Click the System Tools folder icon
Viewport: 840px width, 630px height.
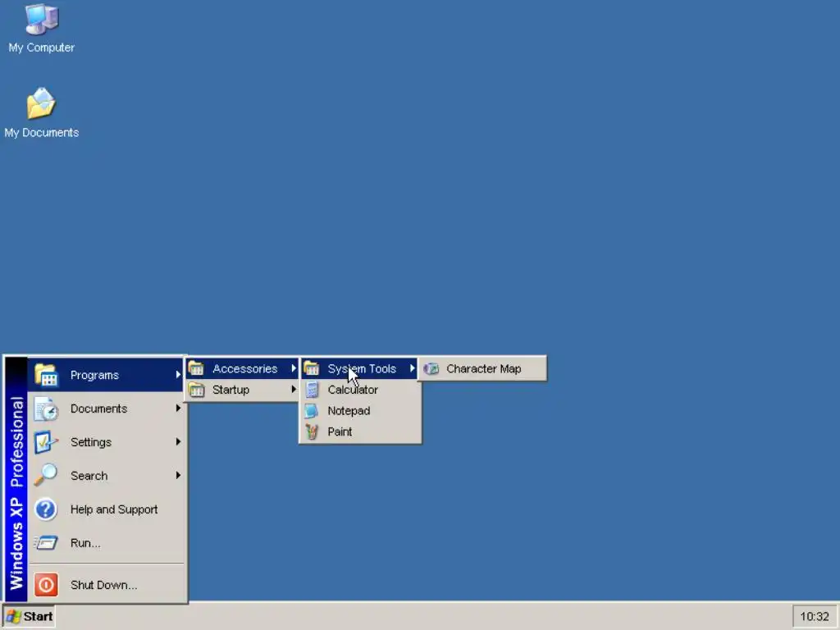[311, 368]
